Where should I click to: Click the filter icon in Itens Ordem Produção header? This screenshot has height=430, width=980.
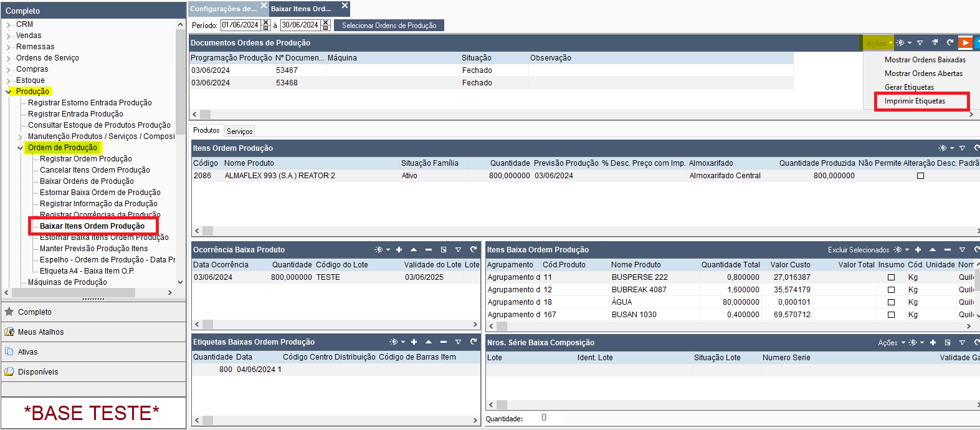[962, 148]
